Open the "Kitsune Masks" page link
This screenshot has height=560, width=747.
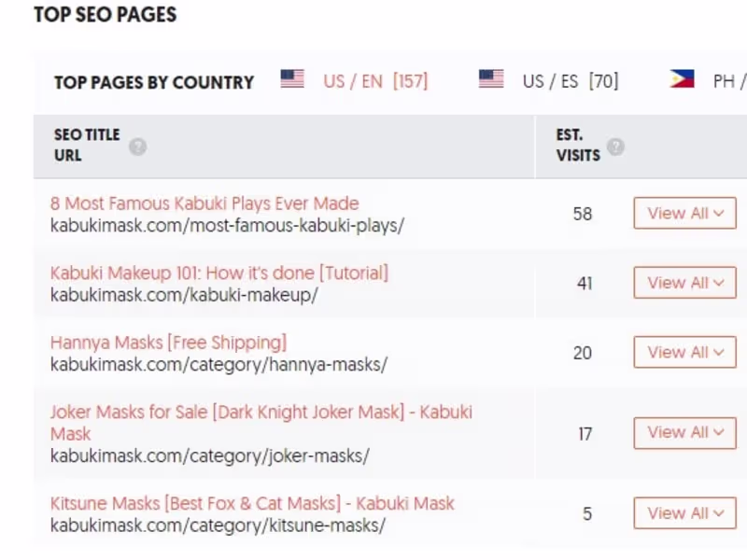[251, 502]
